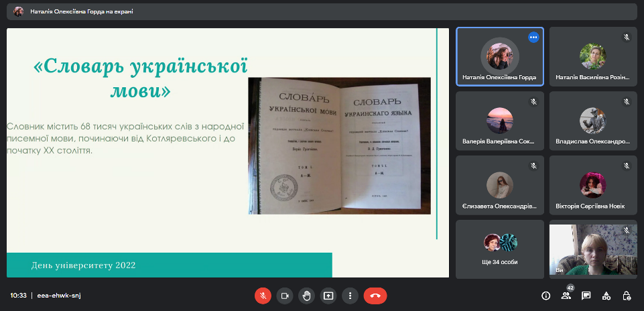Open the activities shapes icon

[x=606, y=296]
